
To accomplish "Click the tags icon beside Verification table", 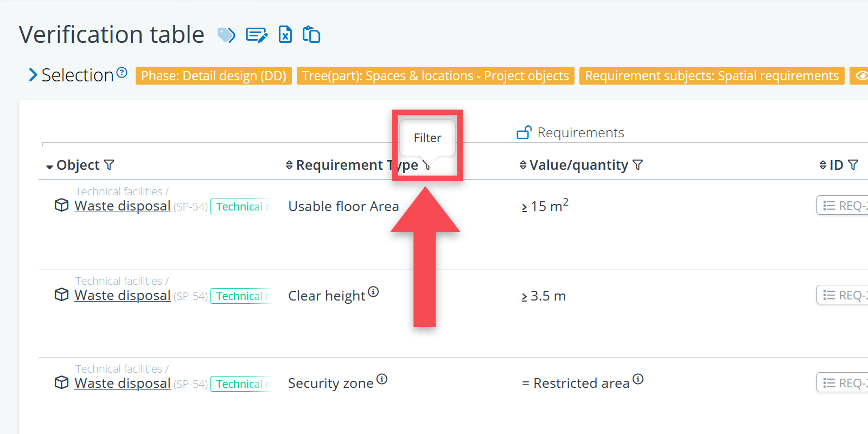I will tap(226, 35).
